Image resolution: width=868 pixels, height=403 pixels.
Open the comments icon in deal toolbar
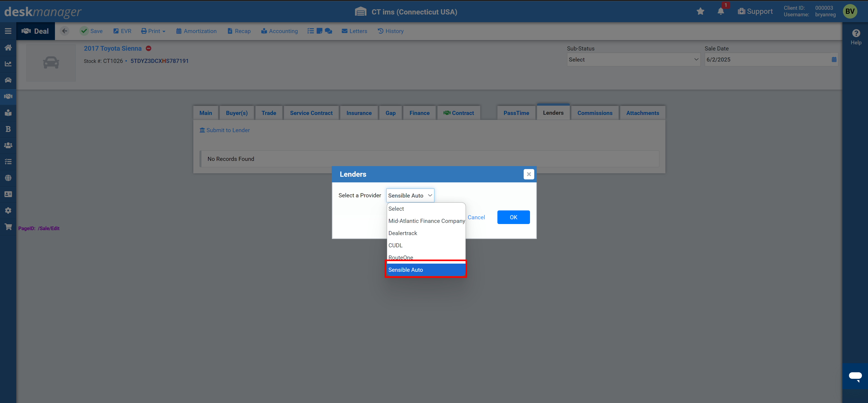tap(329, 31)
